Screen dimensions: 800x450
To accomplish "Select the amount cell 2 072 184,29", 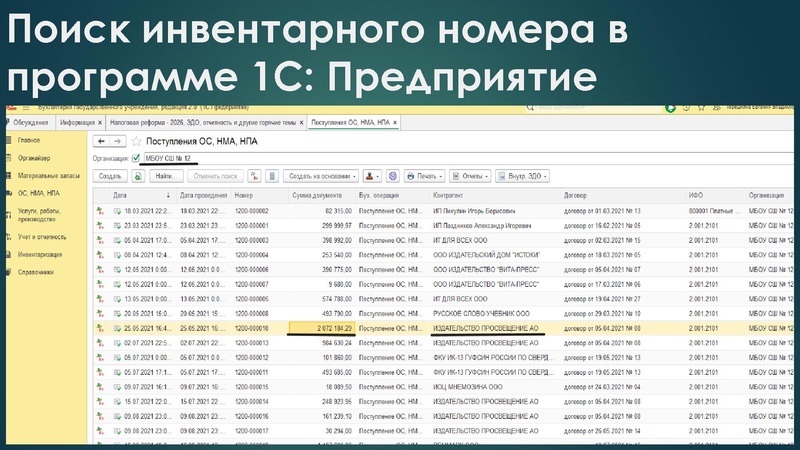I will (x=321, y=328).
